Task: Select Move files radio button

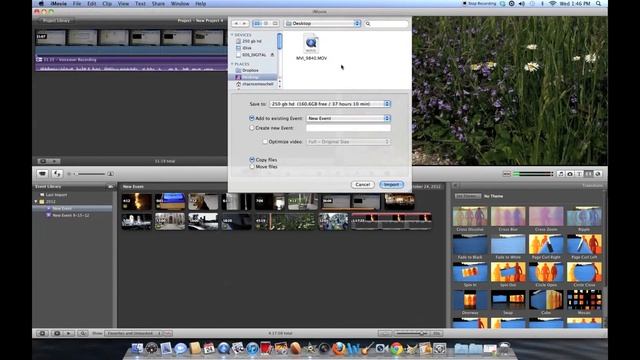Action: (x=252, y=167)
